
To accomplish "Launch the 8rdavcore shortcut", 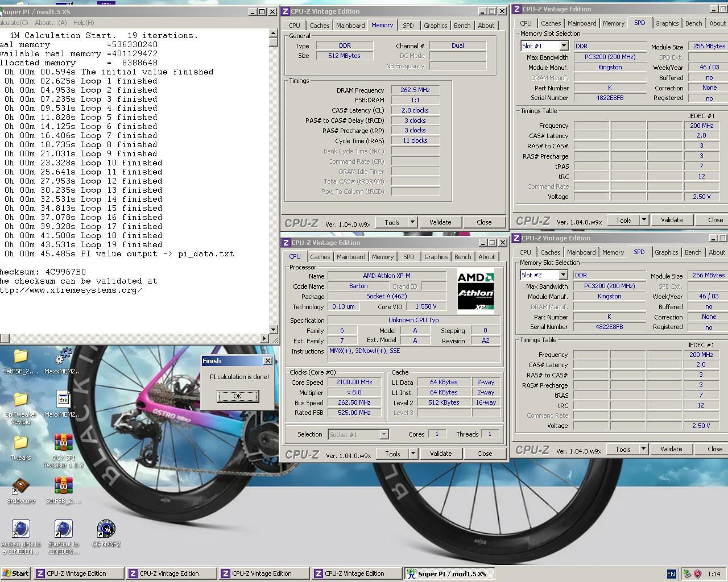I will click(x=20, y=486).
